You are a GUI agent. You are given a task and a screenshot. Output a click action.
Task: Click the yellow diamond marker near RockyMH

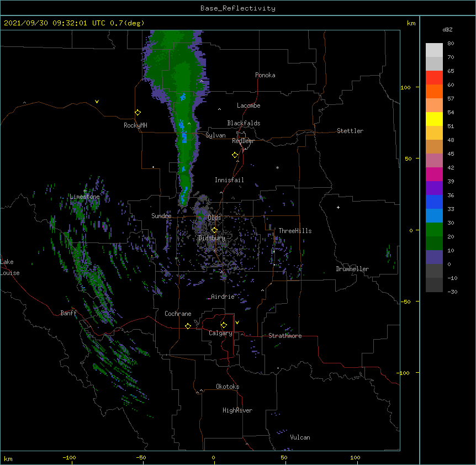pos(137,113)
